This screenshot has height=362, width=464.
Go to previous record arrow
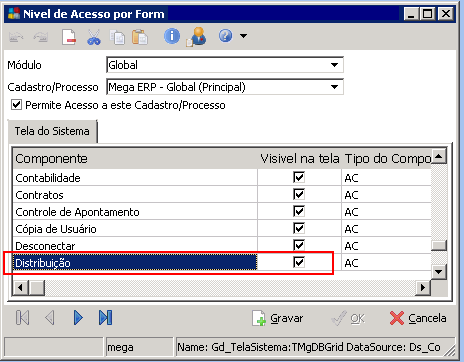(x=50, y=317)
